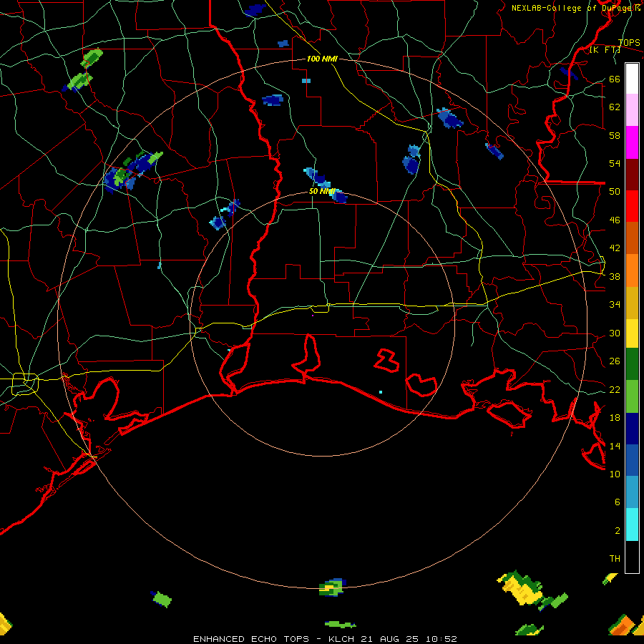Image resolution: width=644 pixels, height=644 pixels.
Task: Click the KLCH radar site identifier
Action: (x=341, y=639)
